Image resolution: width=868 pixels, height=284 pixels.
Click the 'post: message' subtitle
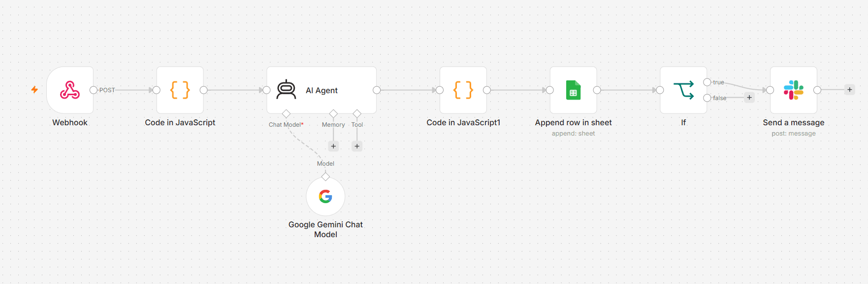point(794,134)
